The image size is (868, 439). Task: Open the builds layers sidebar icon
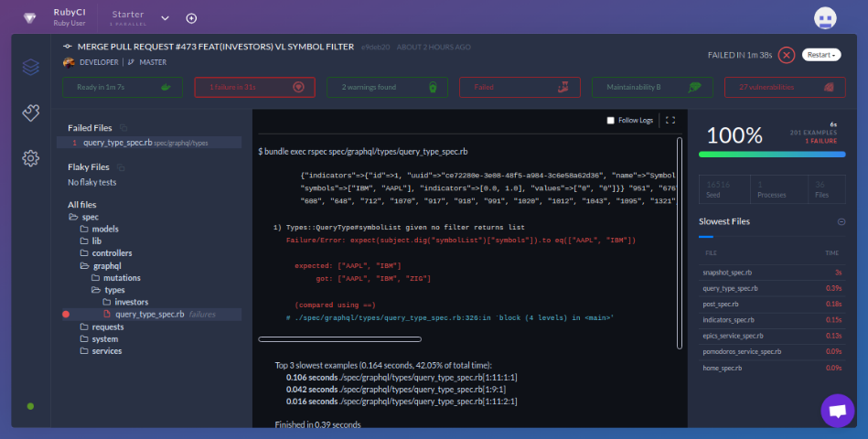(31, 68)
